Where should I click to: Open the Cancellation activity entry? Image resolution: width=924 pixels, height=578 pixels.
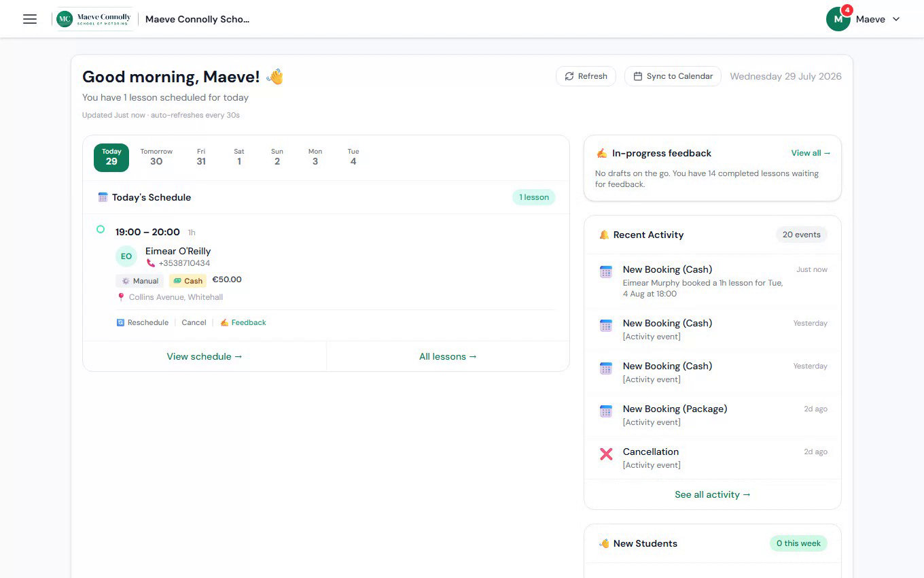(x=713, y=458)
